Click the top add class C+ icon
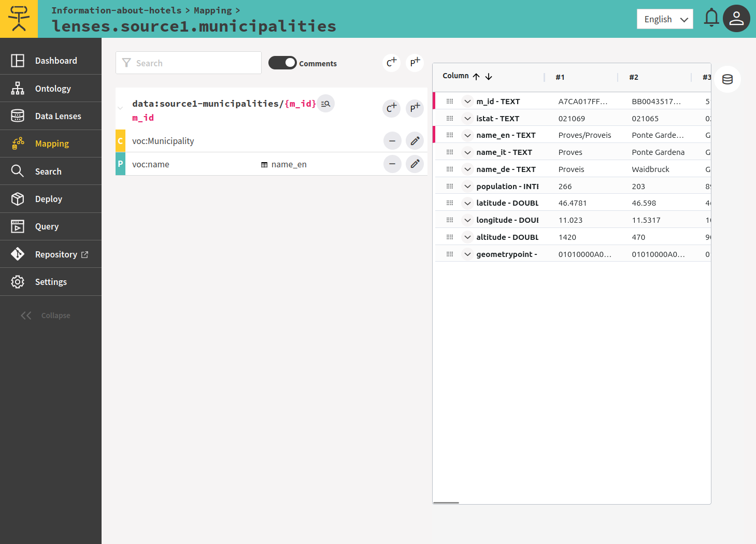 (392, 63)
